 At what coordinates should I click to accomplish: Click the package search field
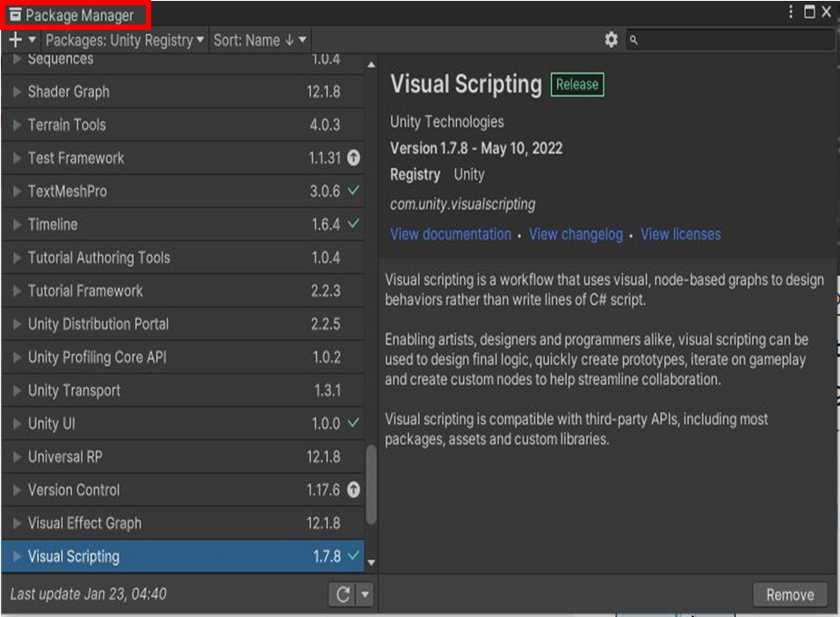(x=730, y=40)
